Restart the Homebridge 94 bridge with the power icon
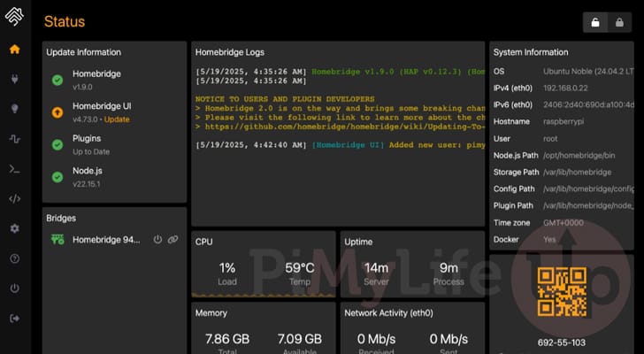644x354 pixels. (x=157, y=240)
